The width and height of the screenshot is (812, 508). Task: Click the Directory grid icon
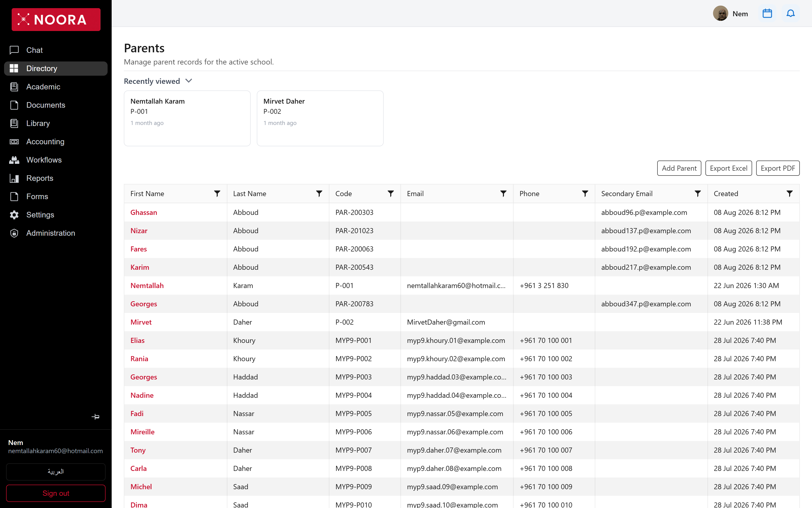[x=14, y=68]
